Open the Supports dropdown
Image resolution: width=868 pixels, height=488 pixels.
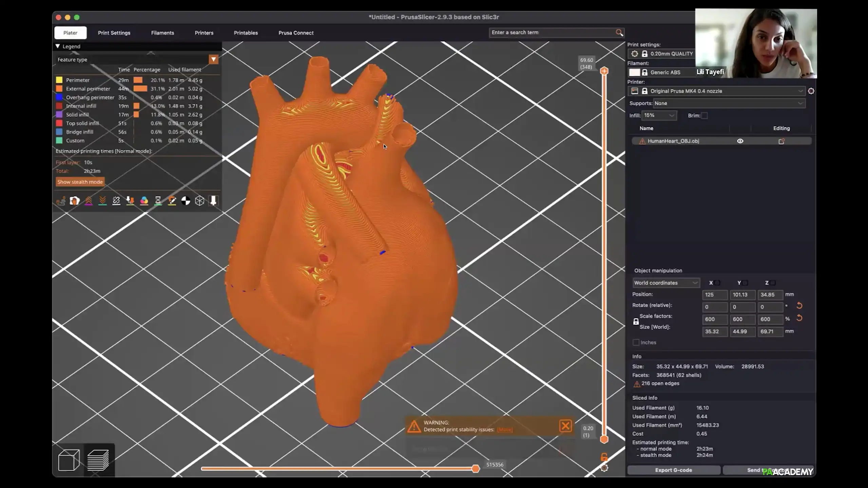pyautogui.click(x=729, y=103)
